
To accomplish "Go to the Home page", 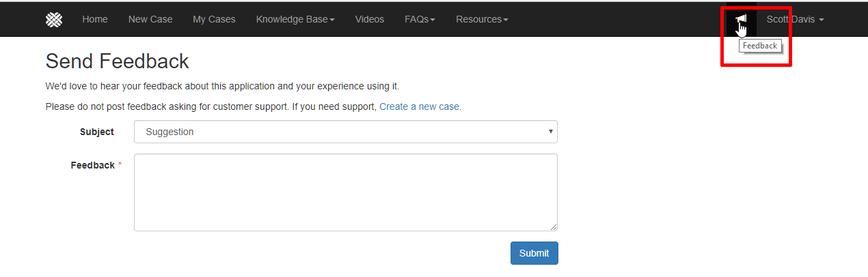I will coord(95,19).
